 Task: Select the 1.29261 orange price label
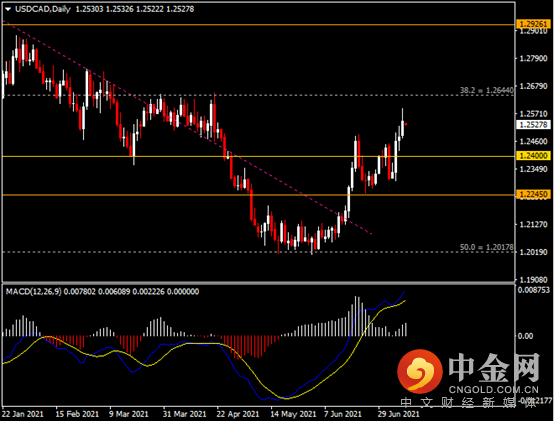(533, 24)
